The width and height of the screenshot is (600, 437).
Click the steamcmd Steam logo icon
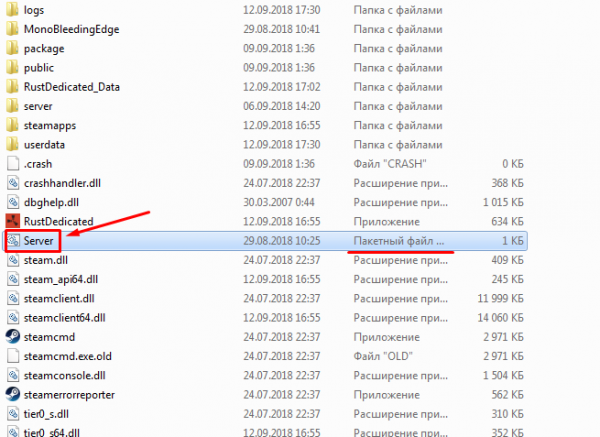[x=13, y=337]
